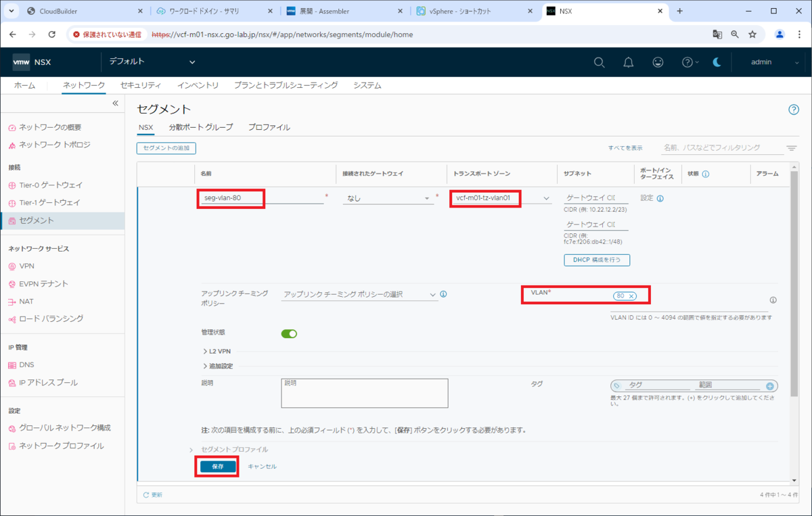
Task: Switch to the セキュリティ main tab
Action: pyautogui.click(x=141, y=85)
